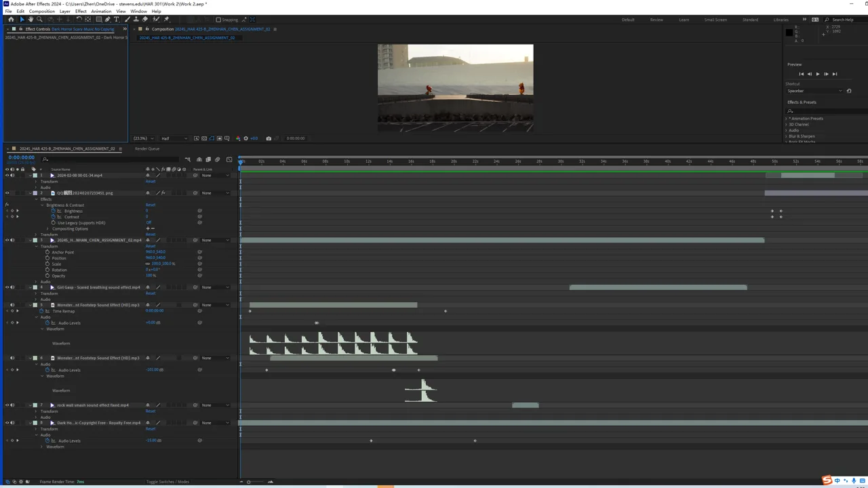Pick the Hand tool

[31, 20]
